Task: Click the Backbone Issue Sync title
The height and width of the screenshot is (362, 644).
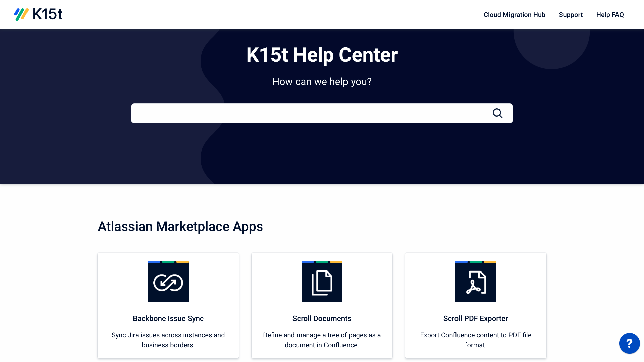Action: [x=168, y=318]
